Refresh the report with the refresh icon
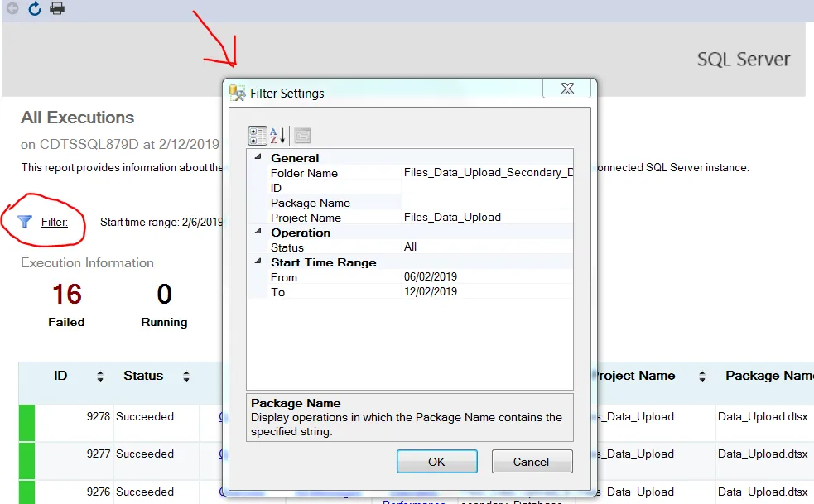Screen dimensions: 814x504 (x=34, y=8)
